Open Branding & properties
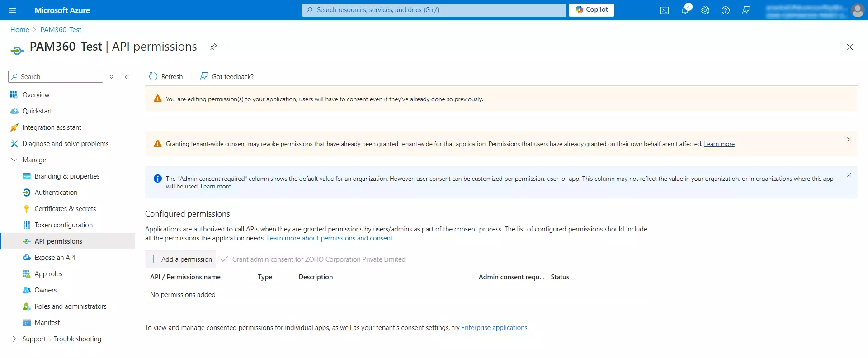Viewport: 868px width, 358px height. (x=67, y=176)
